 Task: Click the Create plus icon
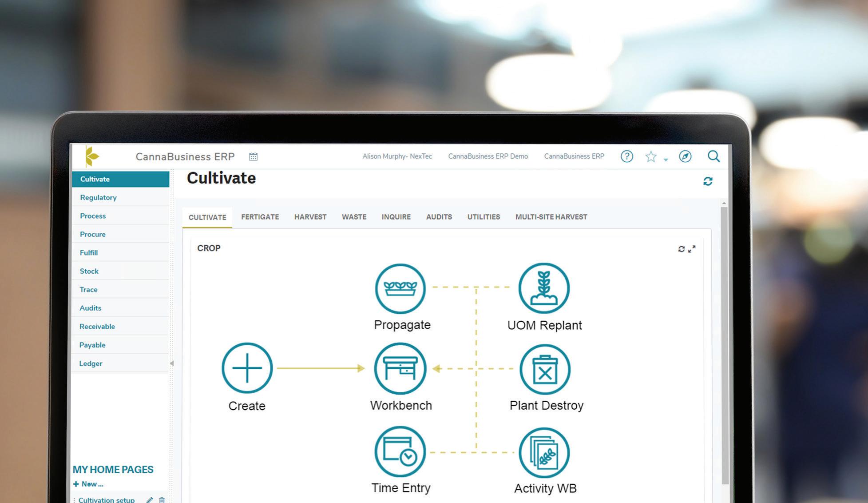coord(247,368)
